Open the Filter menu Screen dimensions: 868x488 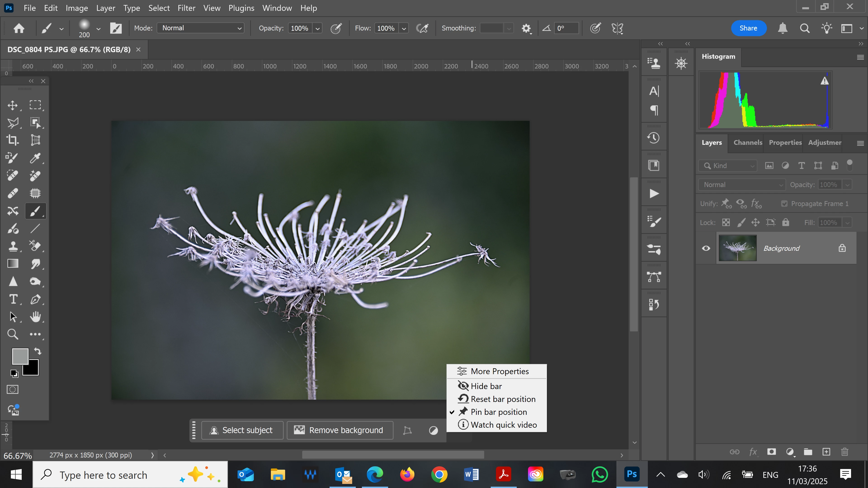[x=186, y=8]
